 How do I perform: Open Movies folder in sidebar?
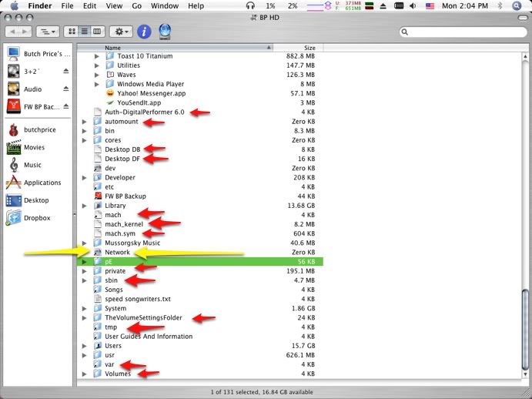pos(35,147)
